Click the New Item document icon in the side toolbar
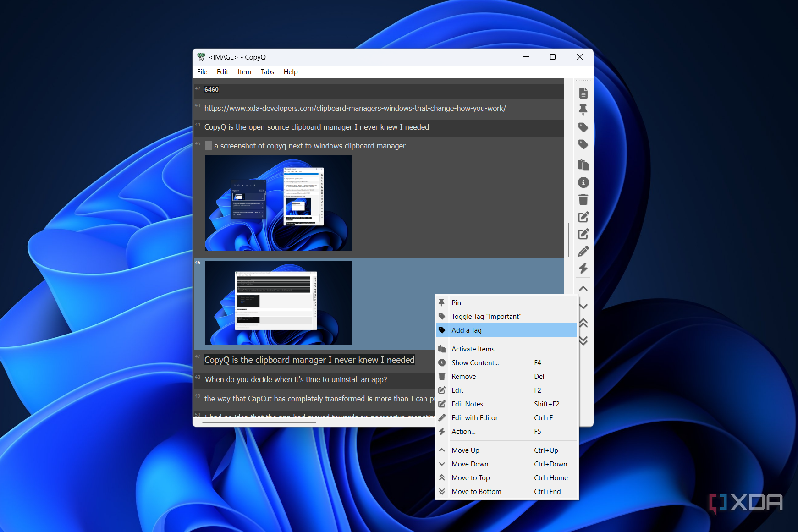The image size is (798, 532). click(x=583, y=93)
